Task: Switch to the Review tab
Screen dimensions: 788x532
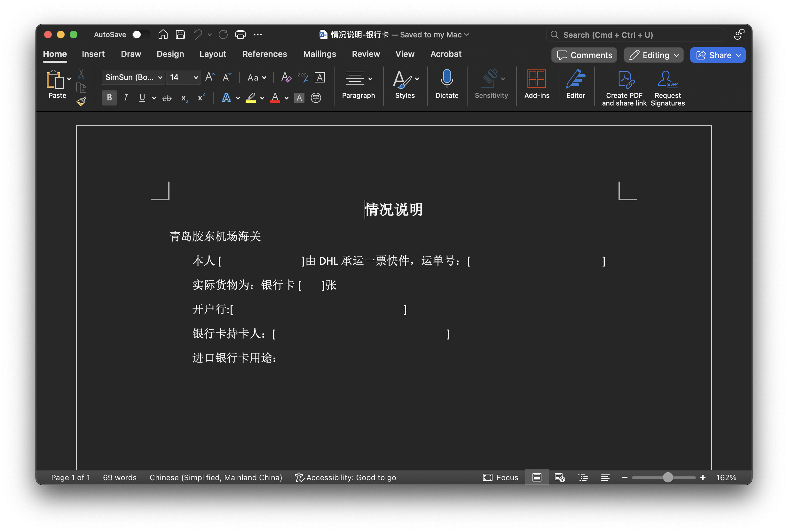Action: pos(366,54)
